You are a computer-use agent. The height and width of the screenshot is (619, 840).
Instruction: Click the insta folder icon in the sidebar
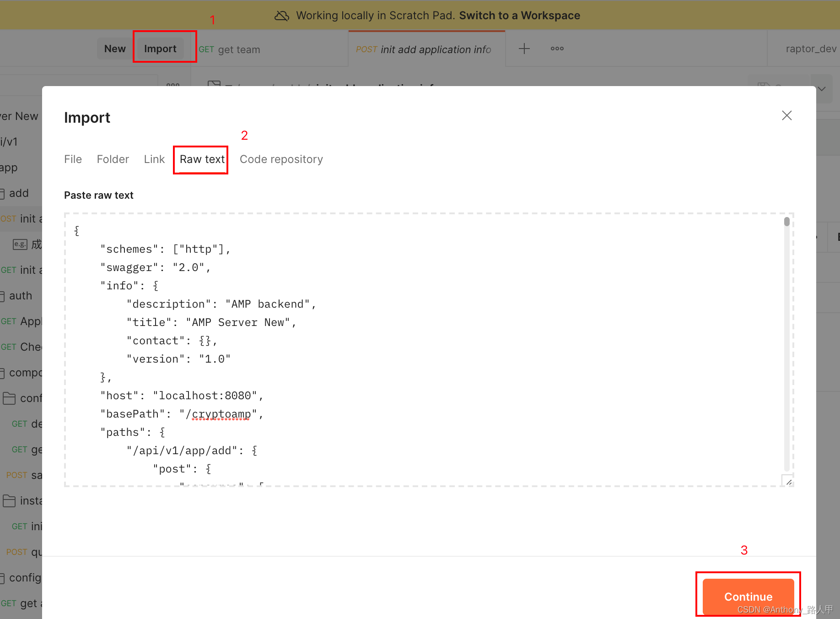click(10, 500)
